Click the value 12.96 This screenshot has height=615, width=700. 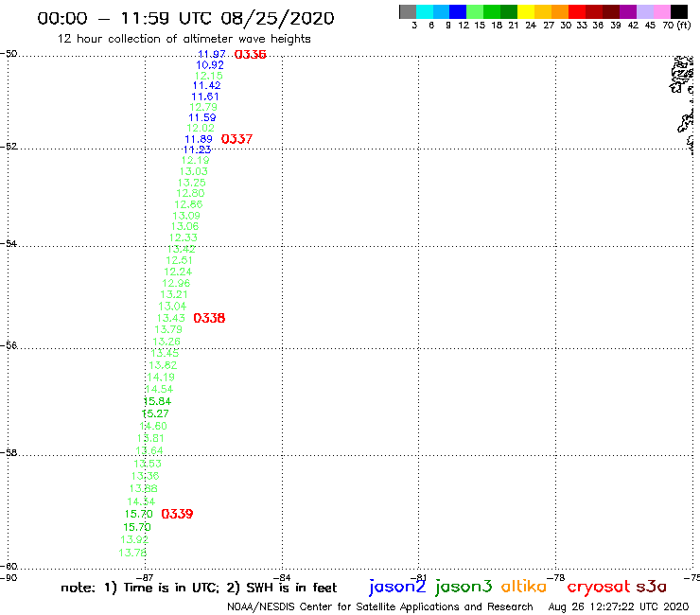(x=176, y=283)
